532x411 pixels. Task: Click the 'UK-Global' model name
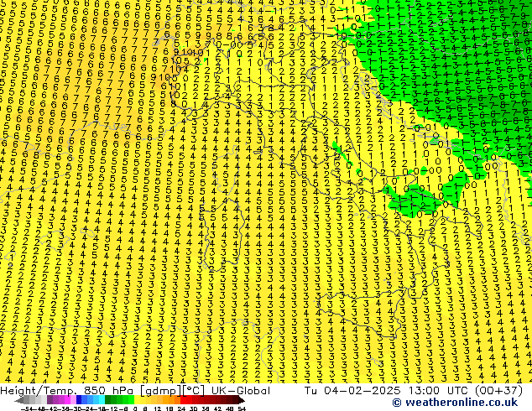[241, 391]
